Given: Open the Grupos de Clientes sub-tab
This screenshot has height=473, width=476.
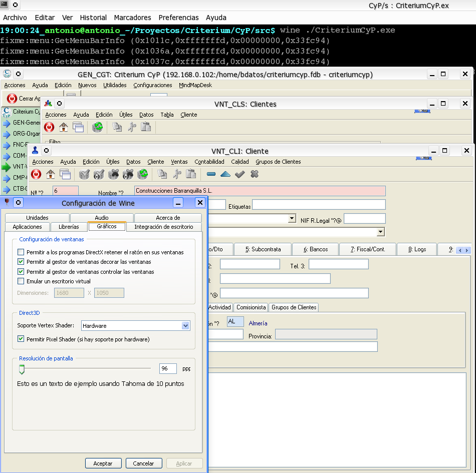Looking at the screenshot, I should 294,307.
